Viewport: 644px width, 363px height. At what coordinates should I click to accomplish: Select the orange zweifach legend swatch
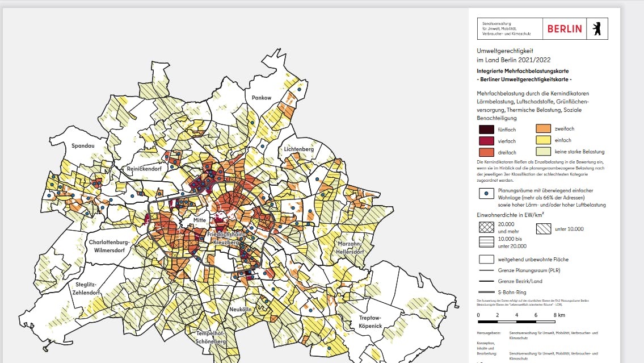tap(544, 129)
